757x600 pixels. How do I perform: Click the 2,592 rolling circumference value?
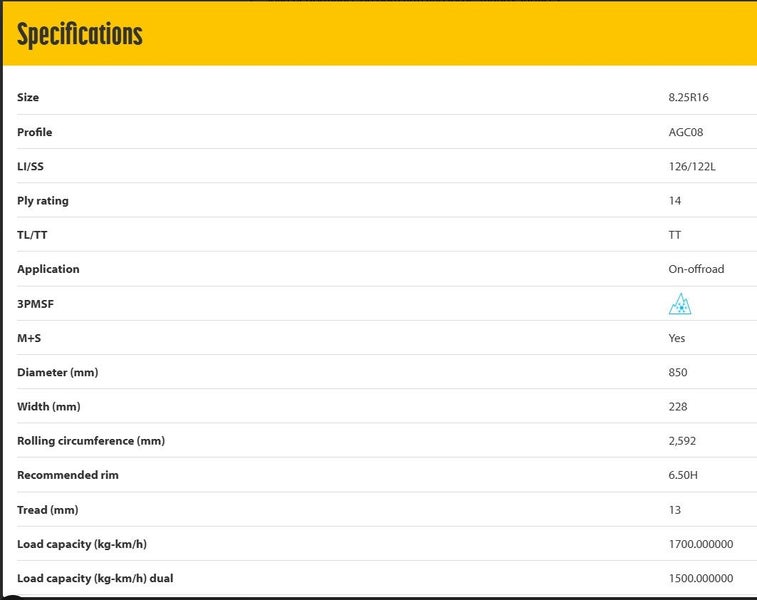pyautogui.click(x=682, y=441)
